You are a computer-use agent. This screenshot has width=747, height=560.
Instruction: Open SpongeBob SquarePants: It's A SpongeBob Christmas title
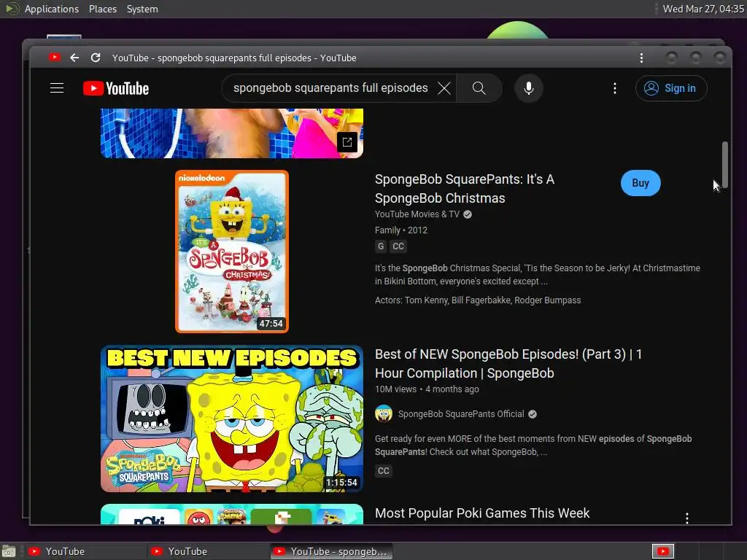[x=465, y=189]
